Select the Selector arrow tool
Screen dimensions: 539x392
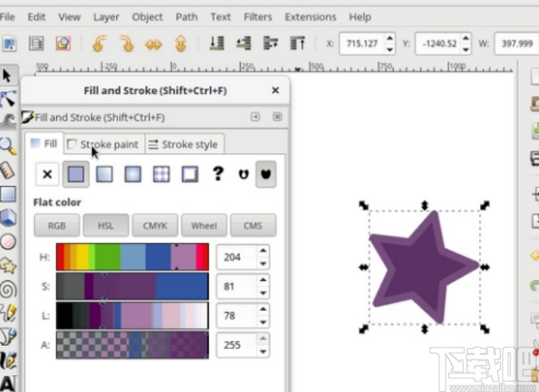click(6, 75)
